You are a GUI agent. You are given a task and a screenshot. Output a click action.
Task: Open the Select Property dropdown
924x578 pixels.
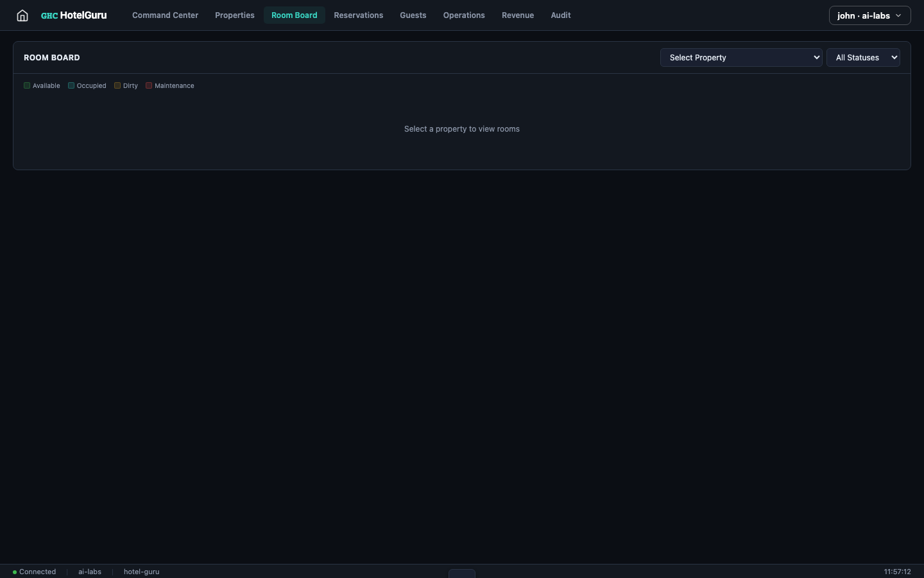pyautogui.click(x=741, y=57)
